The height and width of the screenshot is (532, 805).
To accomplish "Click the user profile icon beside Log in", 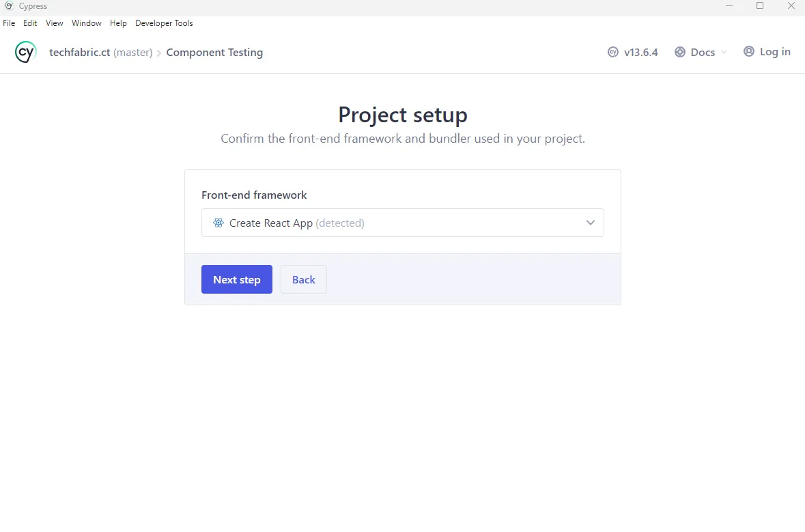I will [x=748, y=51].
